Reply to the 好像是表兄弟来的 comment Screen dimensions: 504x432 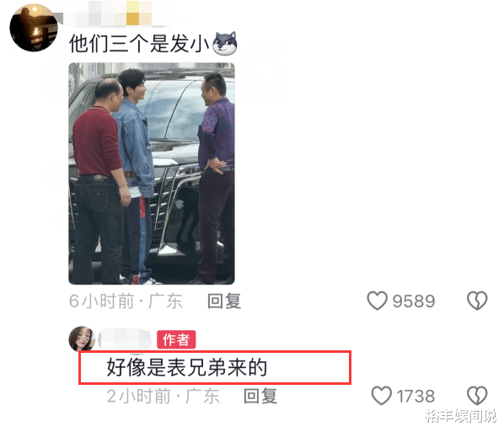pyautogui.click(x=260, y=396)
